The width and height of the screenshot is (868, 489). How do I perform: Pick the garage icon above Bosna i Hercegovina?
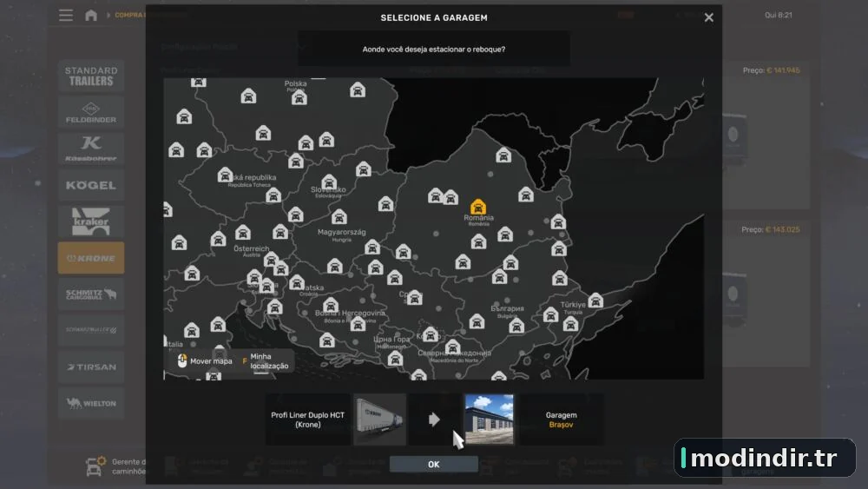point(331,305)
